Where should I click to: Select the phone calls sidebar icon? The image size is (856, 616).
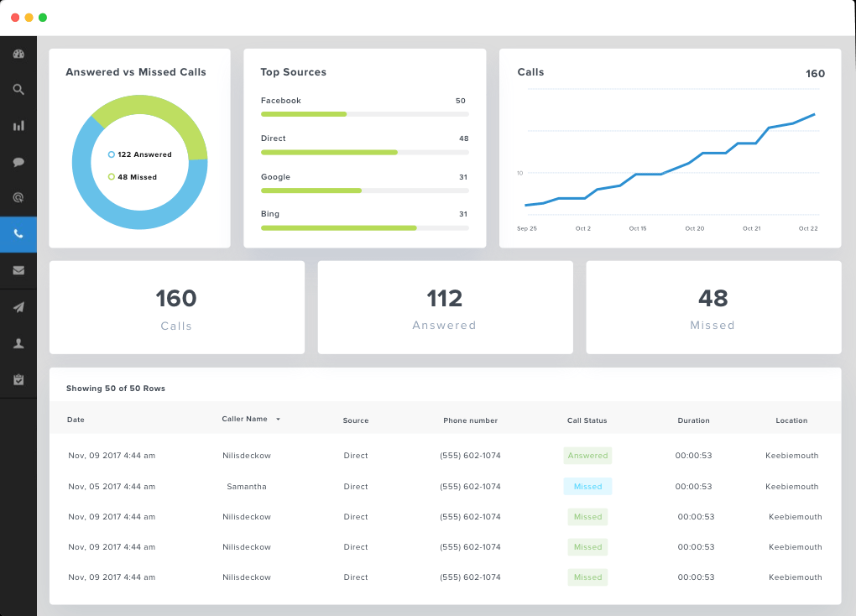pyautogui.click(x=18, y=234)
